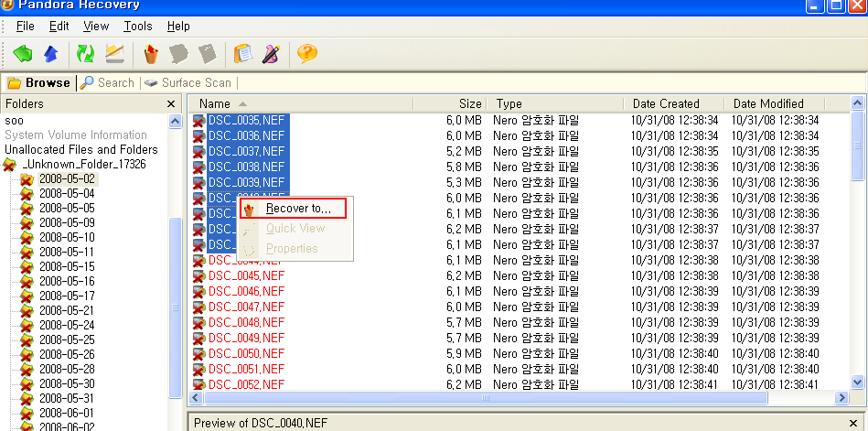Select the 2008-05-09 folder
This screenshot has height=431, width=868.
pos(67,222)
